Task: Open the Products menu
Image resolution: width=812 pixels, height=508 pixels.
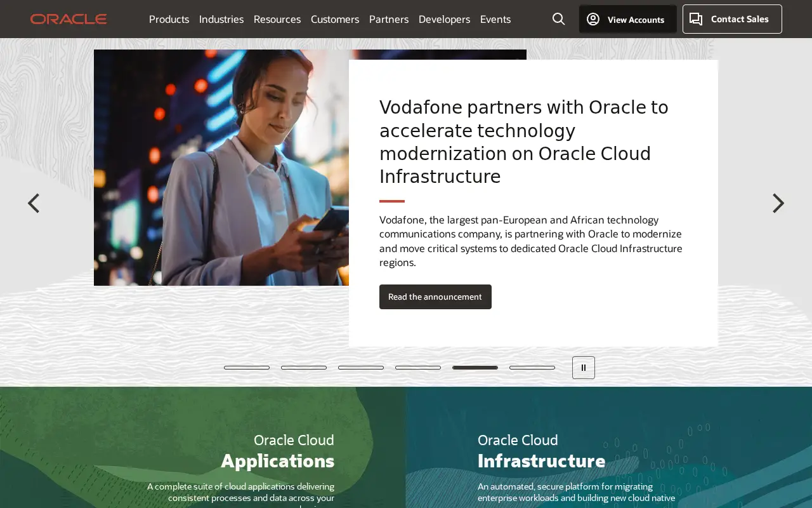Action: (x=169, y=19)
